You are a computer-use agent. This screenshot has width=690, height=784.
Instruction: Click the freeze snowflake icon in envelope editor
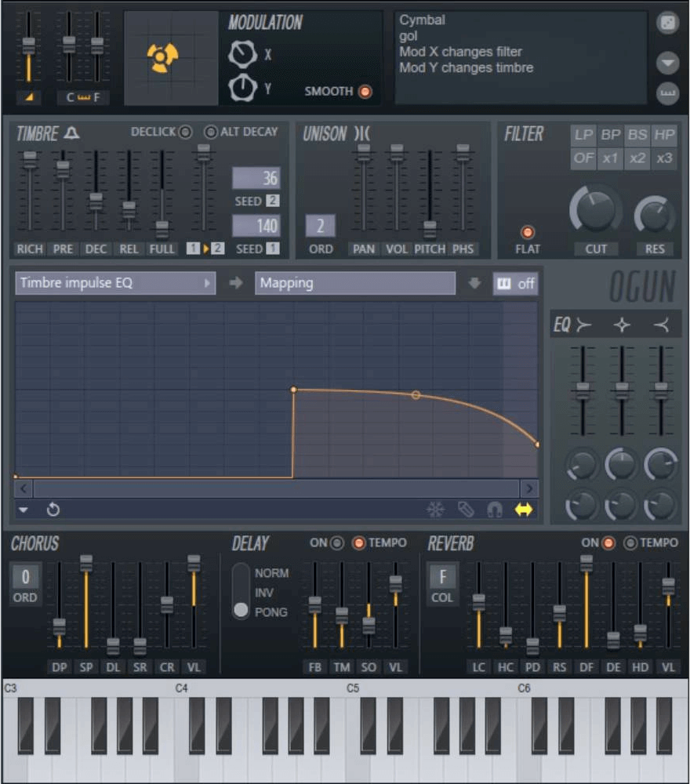[435, 510]
